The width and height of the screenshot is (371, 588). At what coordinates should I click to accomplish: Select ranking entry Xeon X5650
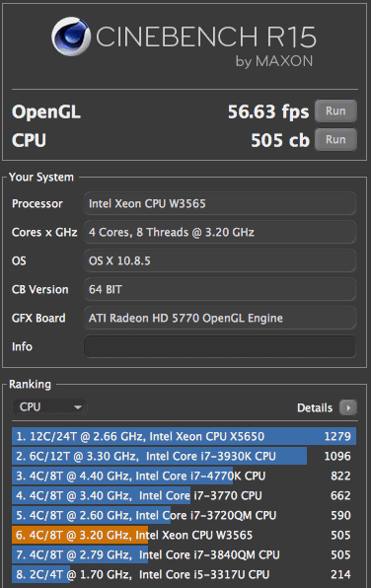(x=184, y=436)
